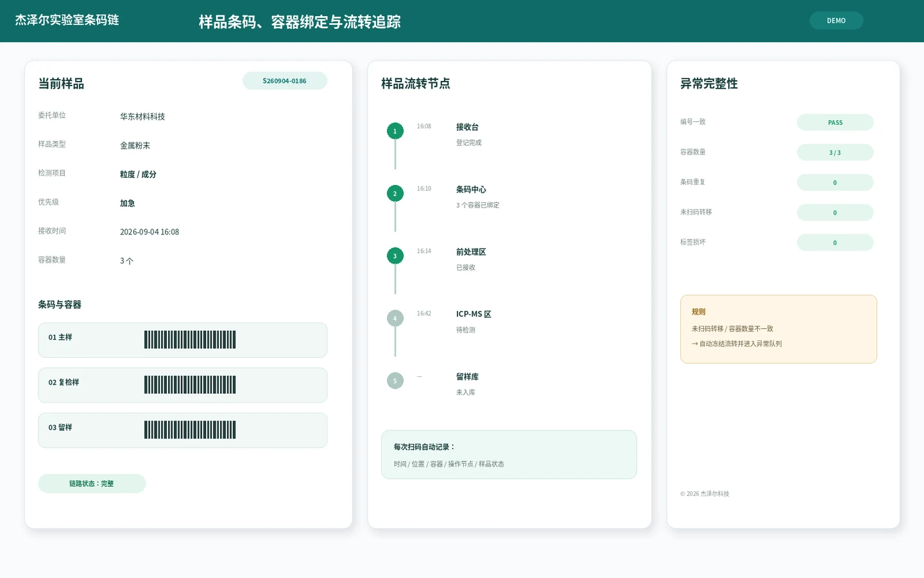This screenshot has height=578, width=924.
Task: Click the yellow 规则 notice box
Action: tap(778, 329)
